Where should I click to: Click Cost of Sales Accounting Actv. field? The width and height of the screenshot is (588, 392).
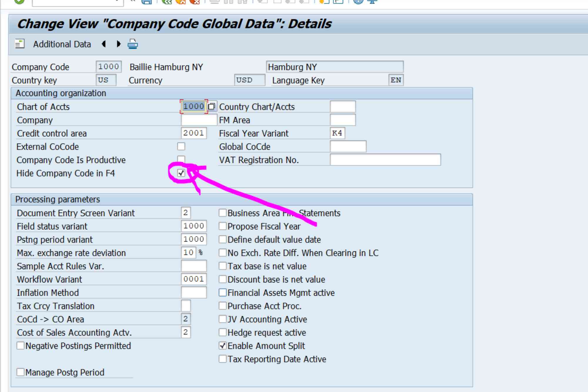[x=186, y=332]
